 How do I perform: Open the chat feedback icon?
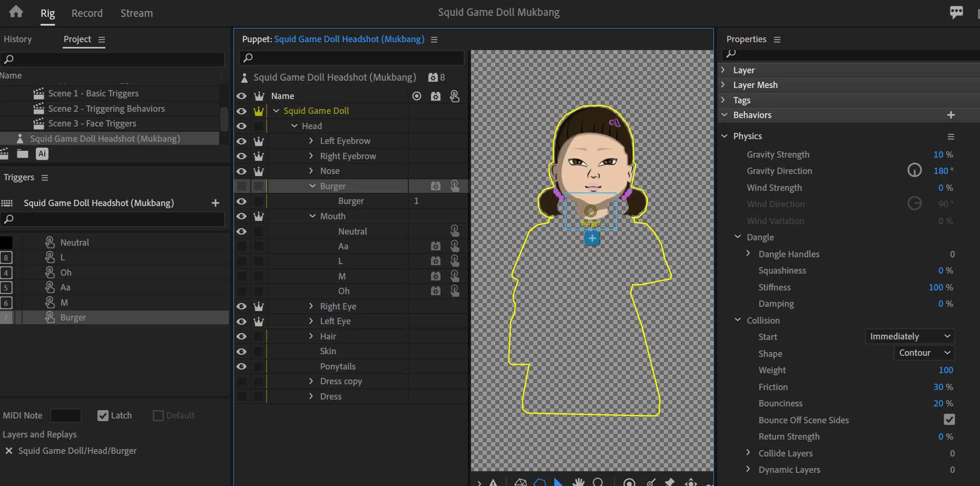coord(956,12)
